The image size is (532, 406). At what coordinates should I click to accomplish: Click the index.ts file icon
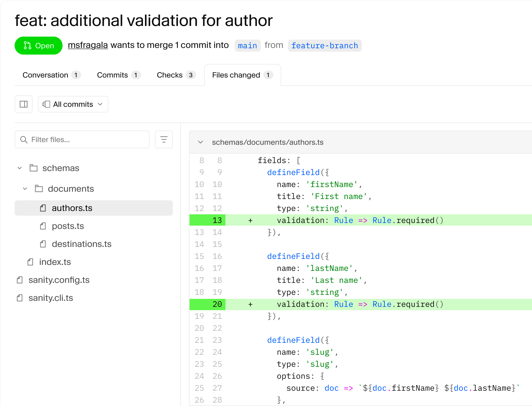pos(30,262)
